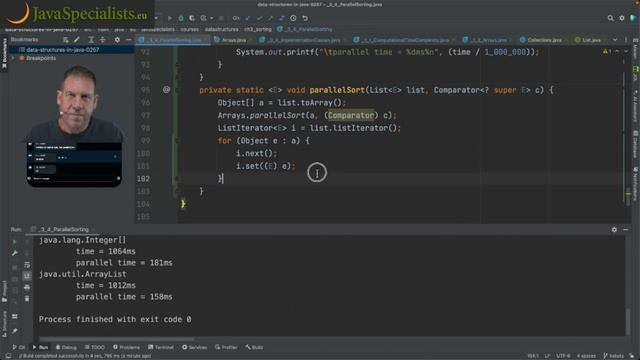Open the Git tool window button
This screenshot has width=640, height=360.
pos(18,347)
